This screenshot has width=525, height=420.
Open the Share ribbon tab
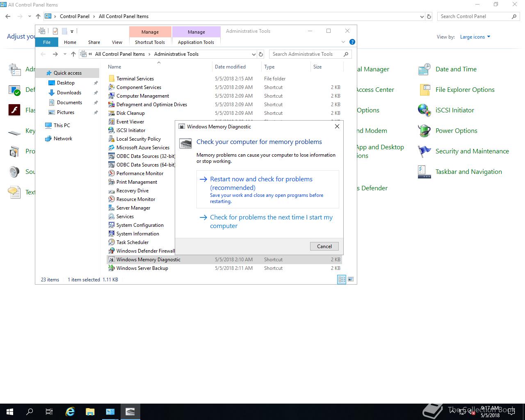tap(94, 42)
